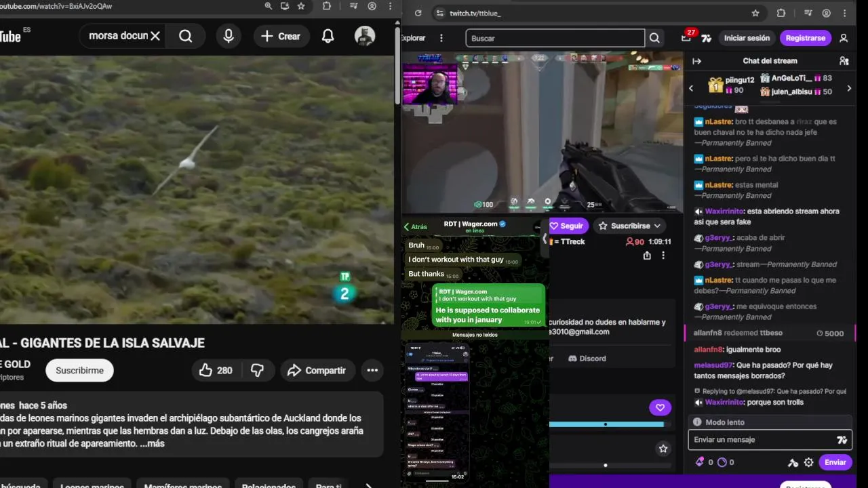Open YouTube notifications bell
Viewport: 868px width, 488px height.
pos(328,36)
